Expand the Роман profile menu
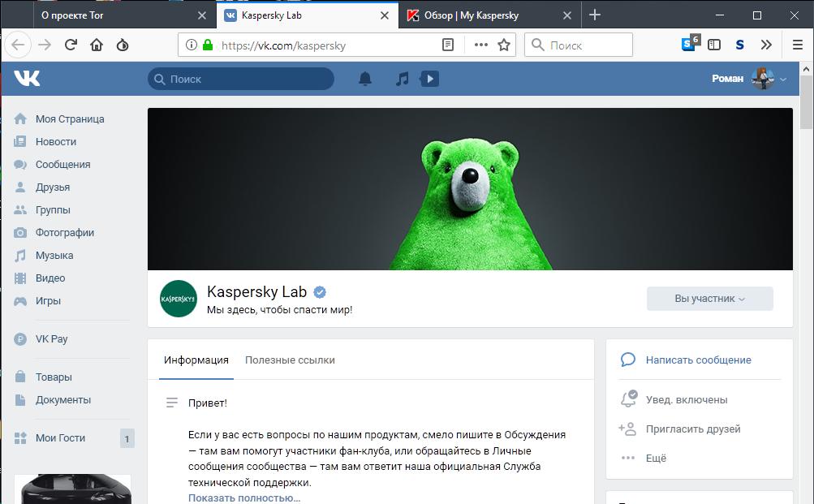This screenshot has width=814, height=504. click(749, 79)
